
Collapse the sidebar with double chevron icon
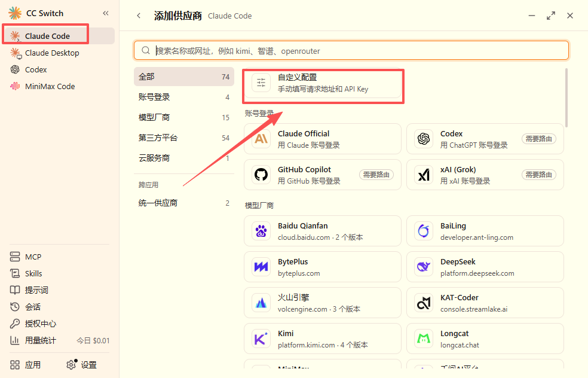[106, 14]
